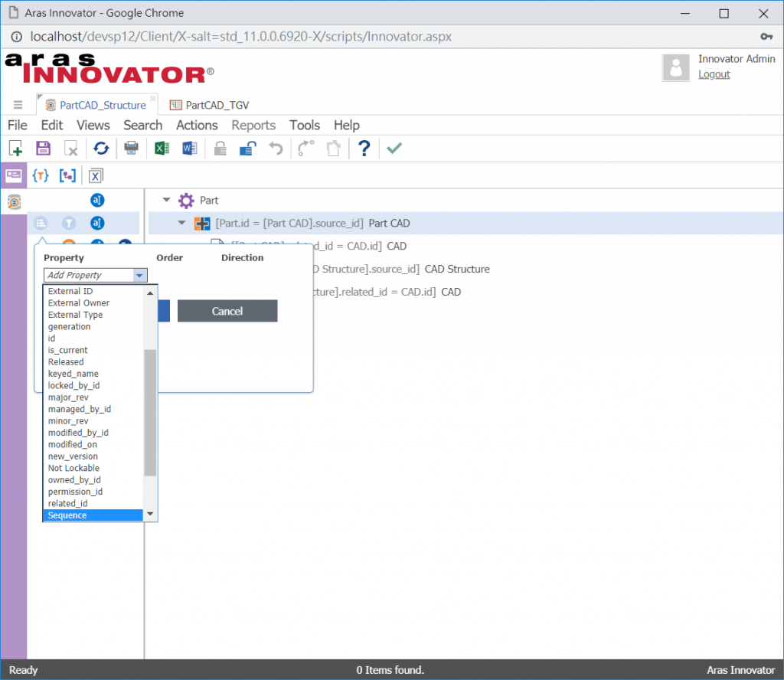Select Sequence from the property list

[x=93, y=515]
